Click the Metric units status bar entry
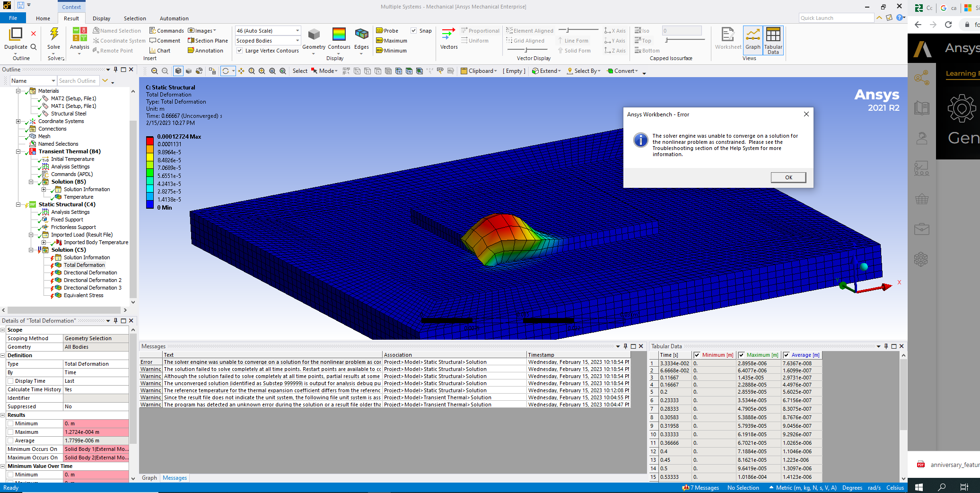Screen dimensions: 980x493 pyautogui.click(x=803, y=488)
